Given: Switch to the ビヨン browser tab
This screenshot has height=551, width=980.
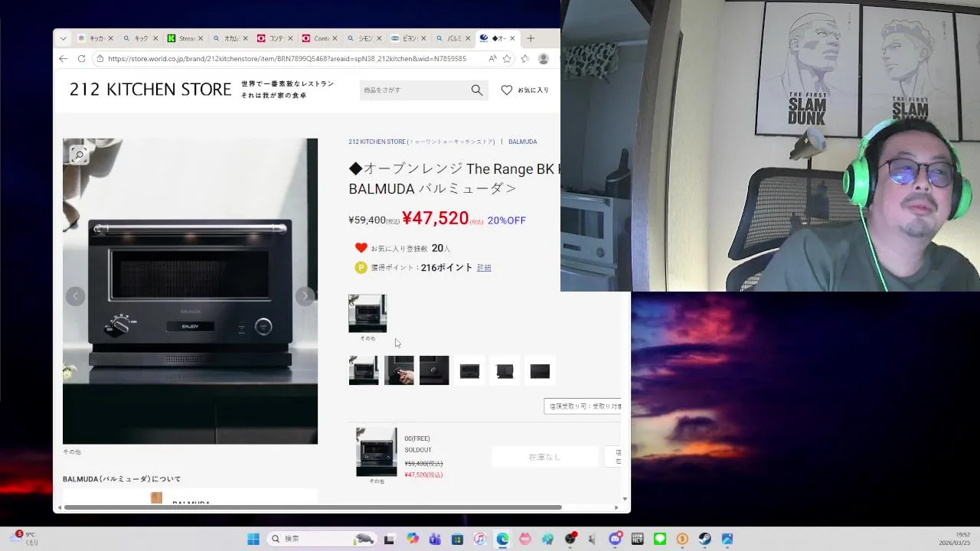Looking at the screenshot, I should 410,38.
